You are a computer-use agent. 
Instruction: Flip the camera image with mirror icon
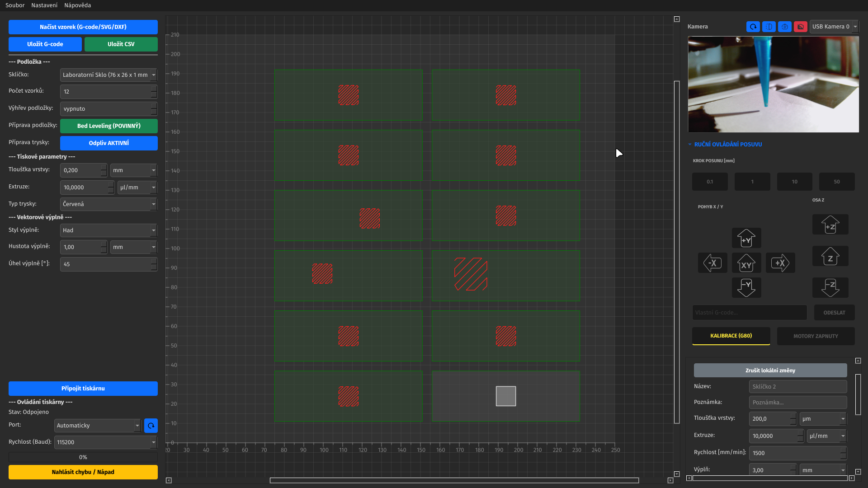click(769, 27)
